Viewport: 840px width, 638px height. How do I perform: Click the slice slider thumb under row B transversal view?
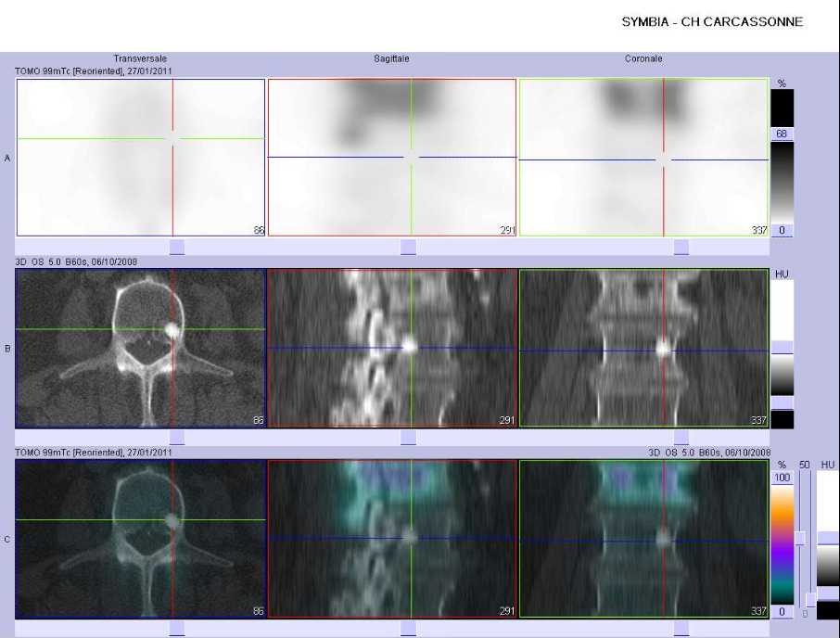(x=177, y=438)
